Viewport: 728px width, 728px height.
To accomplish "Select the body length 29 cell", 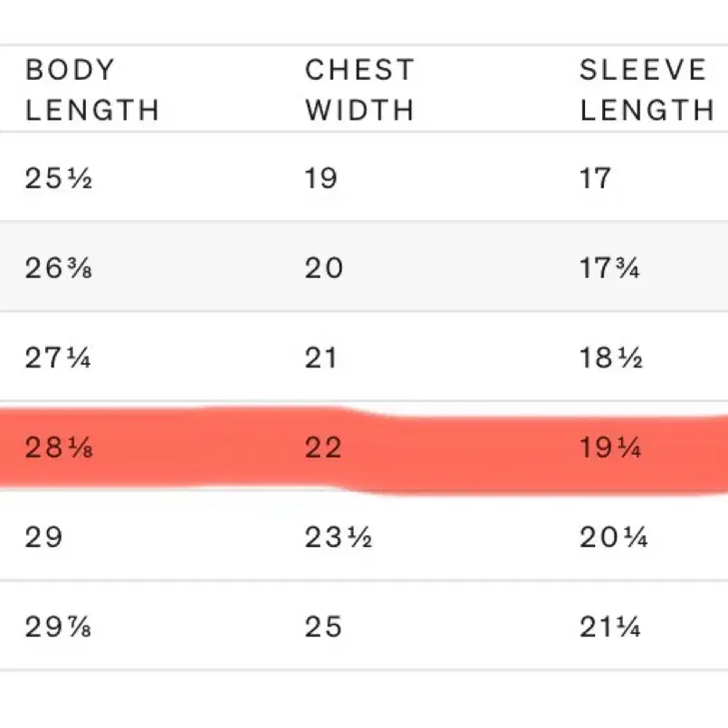I will [43, 537].
